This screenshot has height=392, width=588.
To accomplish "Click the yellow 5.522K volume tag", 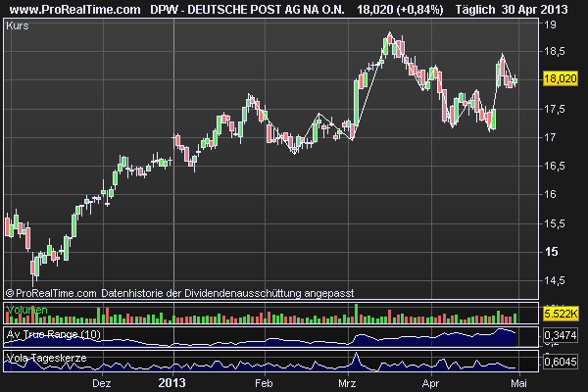I will point(561,314).
